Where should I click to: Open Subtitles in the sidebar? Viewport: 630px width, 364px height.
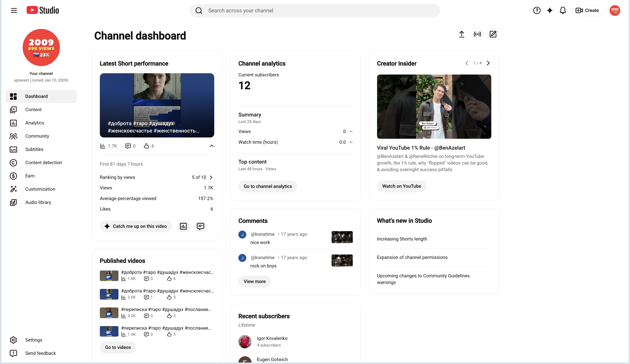[41, 149]
